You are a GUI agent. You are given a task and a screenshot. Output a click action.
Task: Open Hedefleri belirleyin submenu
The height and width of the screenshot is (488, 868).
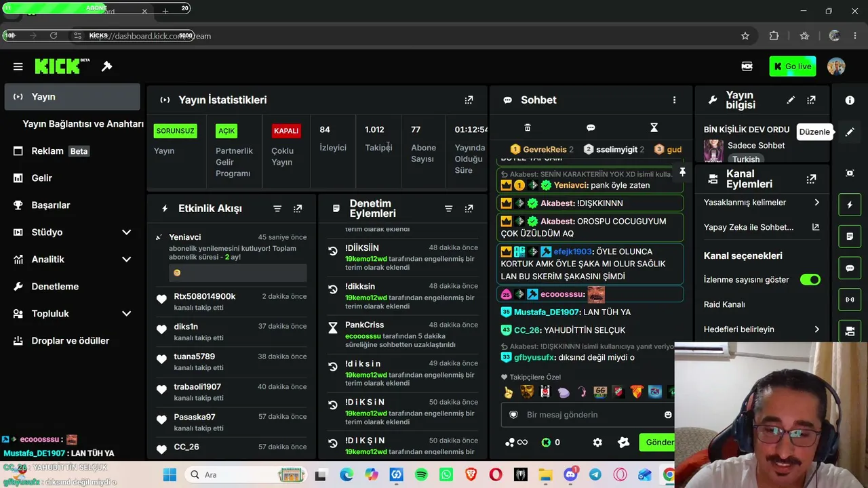click(762, 329)
